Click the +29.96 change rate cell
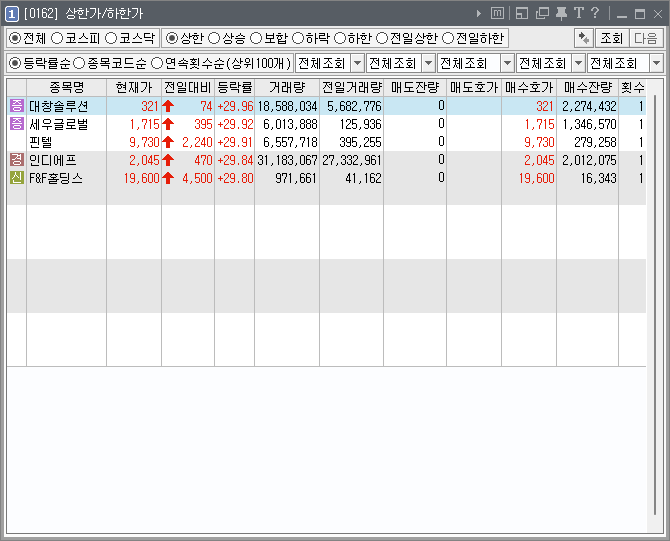 pos(235,106)
